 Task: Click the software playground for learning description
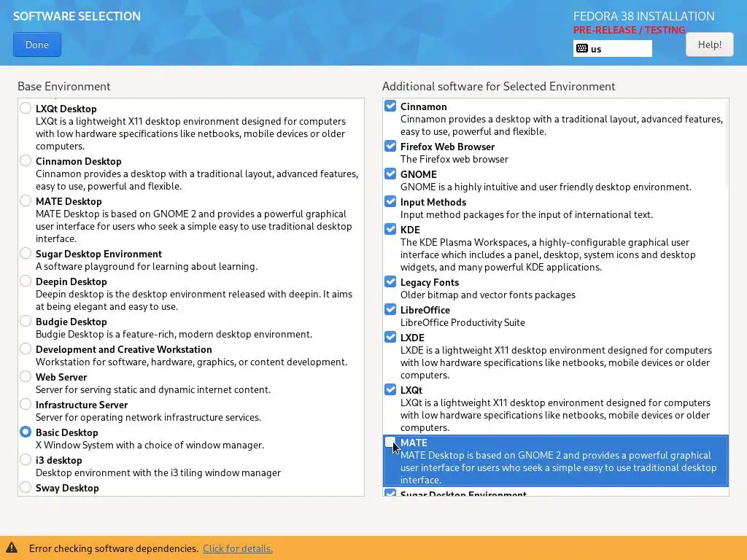pyautogui.click(x=146, y=266)
